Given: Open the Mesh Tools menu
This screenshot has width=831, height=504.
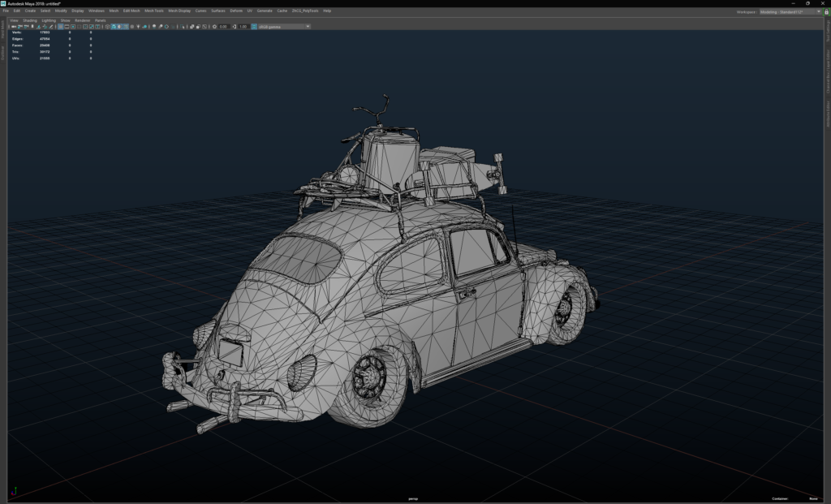Looking at the screenshot, I should 154,11.
